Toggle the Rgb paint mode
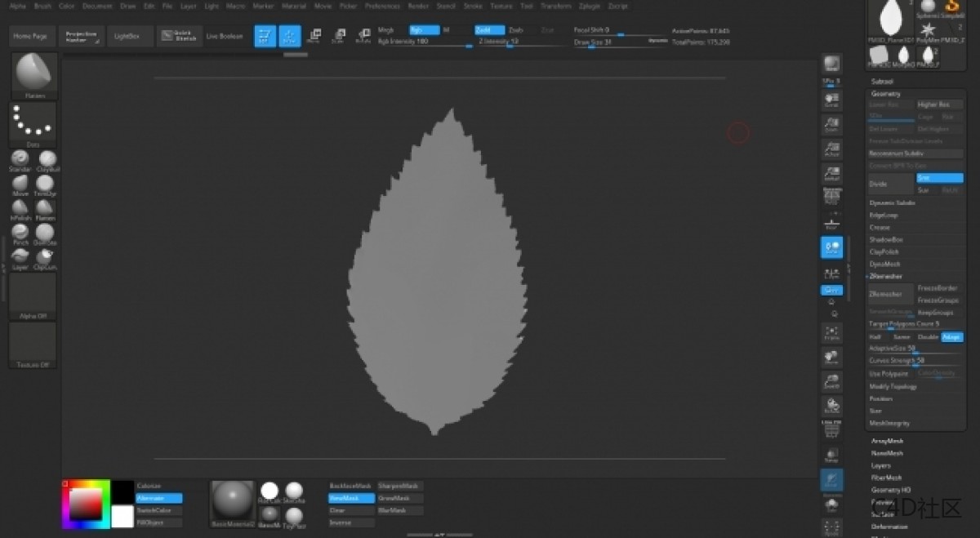 point(424,30)
